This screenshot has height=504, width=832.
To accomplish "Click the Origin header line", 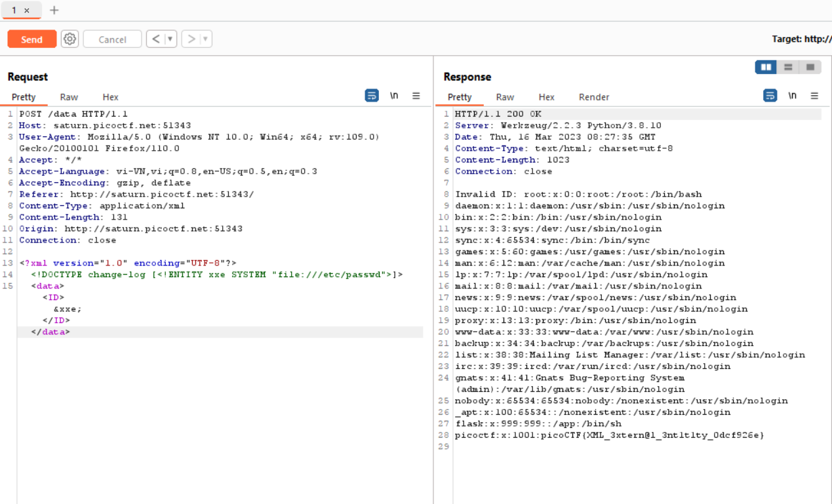I will (131, 229).
